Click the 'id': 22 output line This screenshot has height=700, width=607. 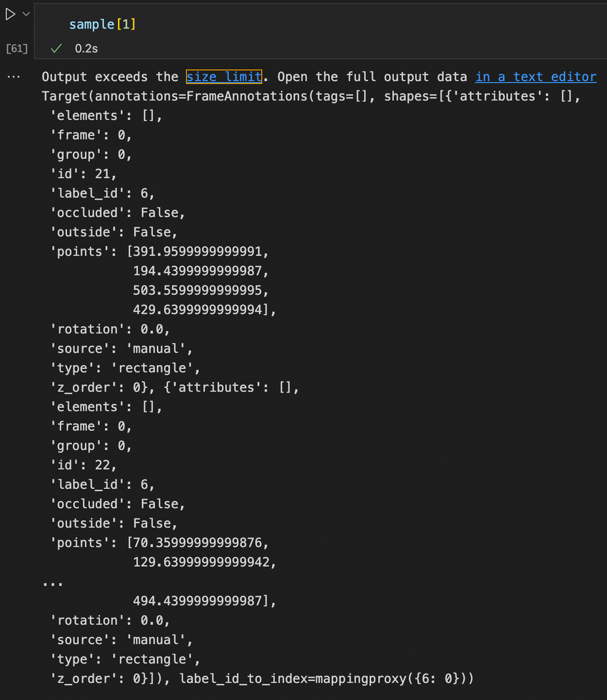pos(84,465)
